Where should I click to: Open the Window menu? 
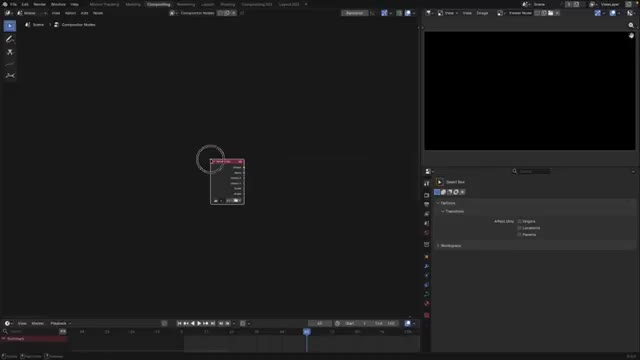click(58, 4)
